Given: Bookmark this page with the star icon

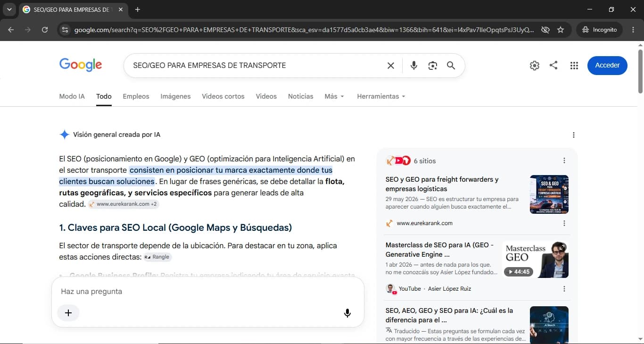Looking at the screenshot, I should [x=561, y=30].
